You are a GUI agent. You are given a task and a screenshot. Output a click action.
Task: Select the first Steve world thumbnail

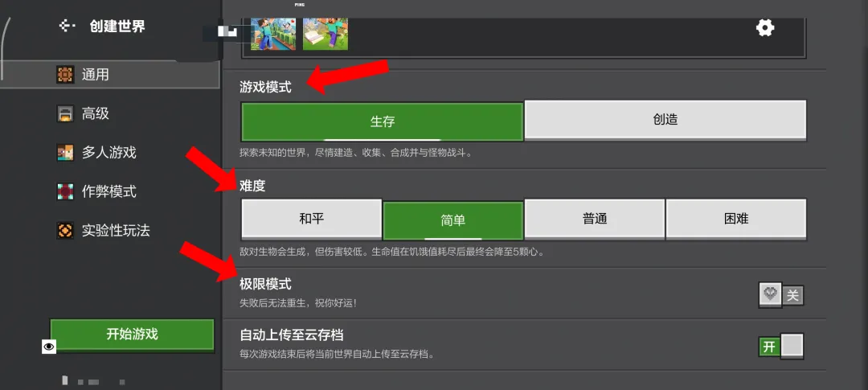click(273, 34)
